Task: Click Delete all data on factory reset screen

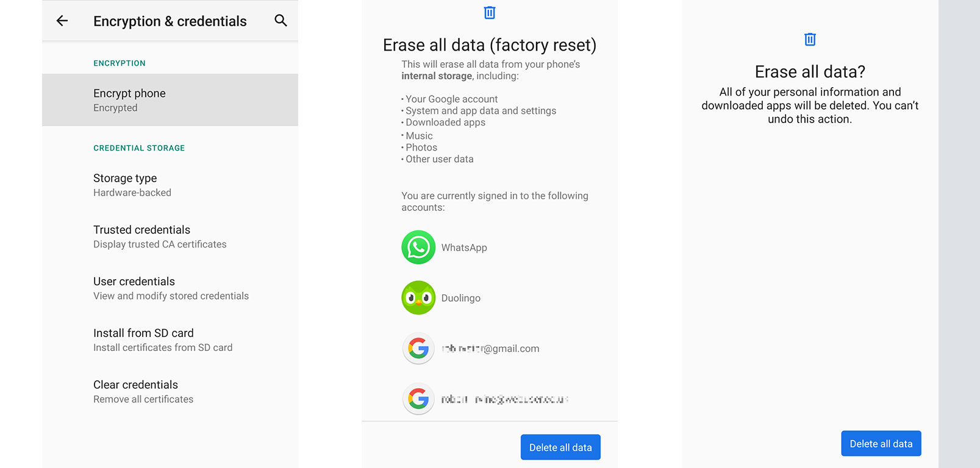Action: (x=560, y=447)
